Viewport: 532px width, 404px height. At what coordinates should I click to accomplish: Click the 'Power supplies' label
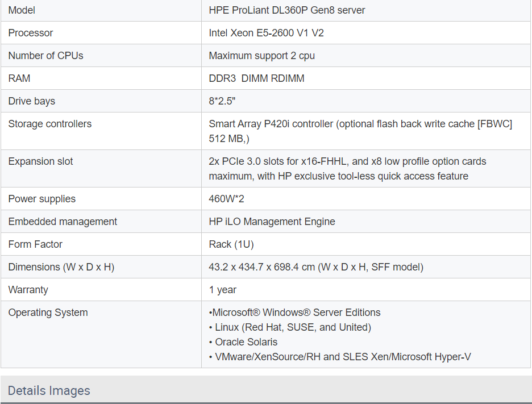(x=41, y=199)
